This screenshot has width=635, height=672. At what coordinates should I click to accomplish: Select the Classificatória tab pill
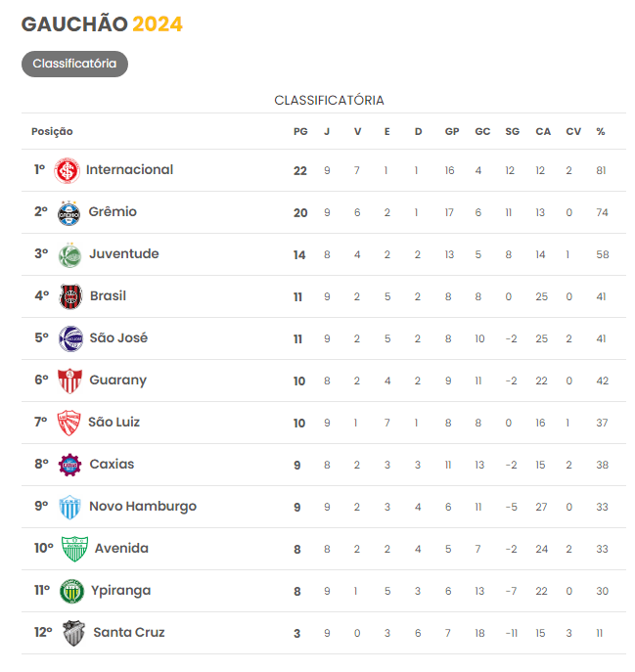pyautogui.click(x=74, y=64)
